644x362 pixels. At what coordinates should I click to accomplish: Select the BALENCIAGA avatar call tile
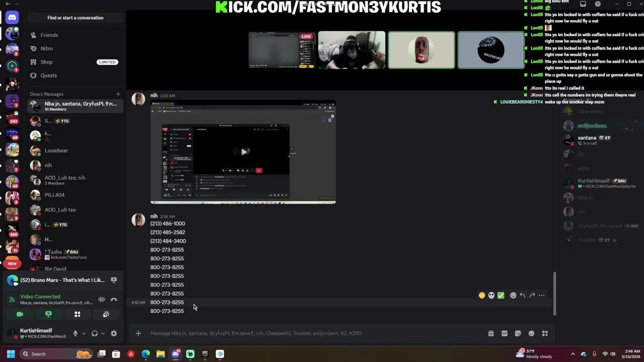(491, 50)
